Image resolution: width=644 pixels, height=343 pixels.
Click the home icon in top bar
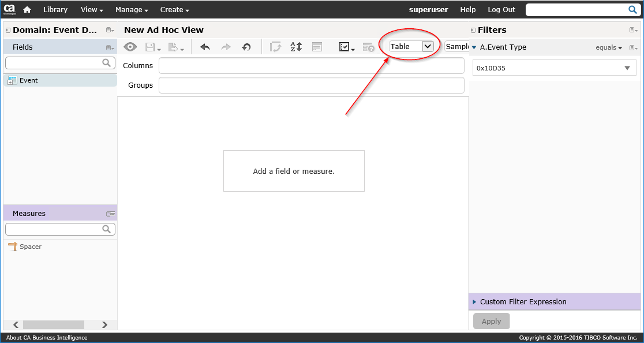[x=27, y=10]
